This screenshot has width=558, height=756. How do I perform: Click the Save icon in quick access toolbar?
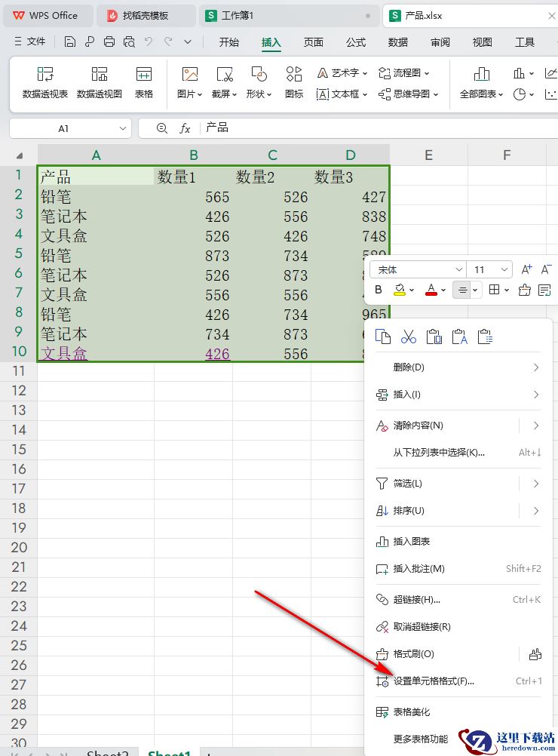click(x=70, y=42)
